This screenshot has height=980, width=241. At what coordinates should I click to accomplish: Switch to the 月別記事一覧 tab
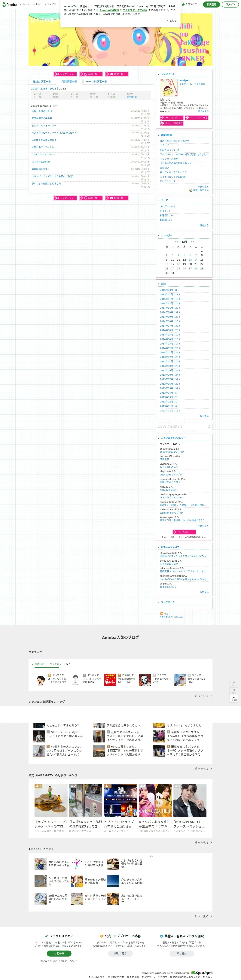click(69, 82)
